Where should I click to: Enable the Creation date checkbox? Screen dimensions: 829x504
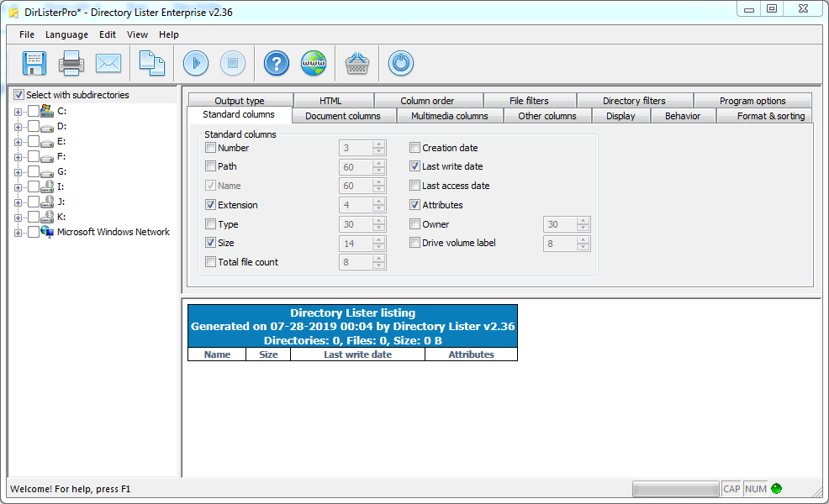click(x=415, y=147)
